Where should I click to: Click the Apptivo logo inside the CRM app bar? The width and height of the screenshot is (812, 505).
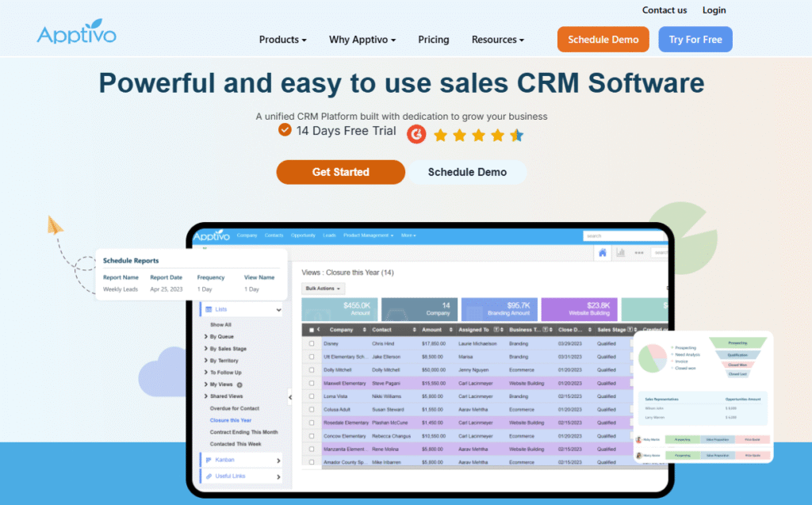[x=211, y=235]
